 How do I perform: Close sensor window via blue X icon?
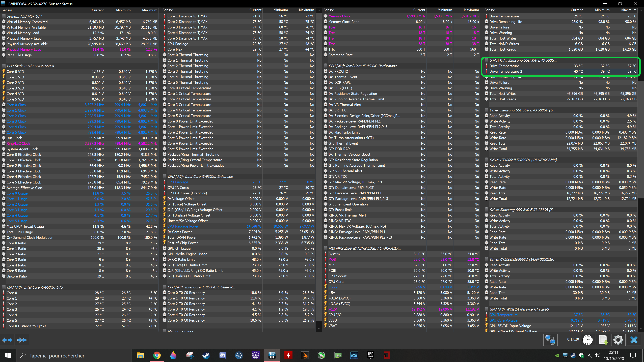pos(634,340)
